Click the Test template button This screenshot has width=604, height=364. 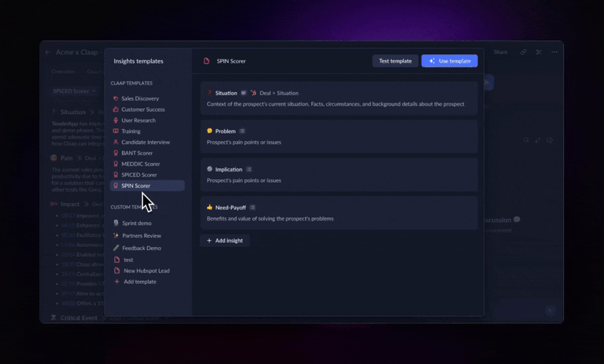click(x=395, y=61)
